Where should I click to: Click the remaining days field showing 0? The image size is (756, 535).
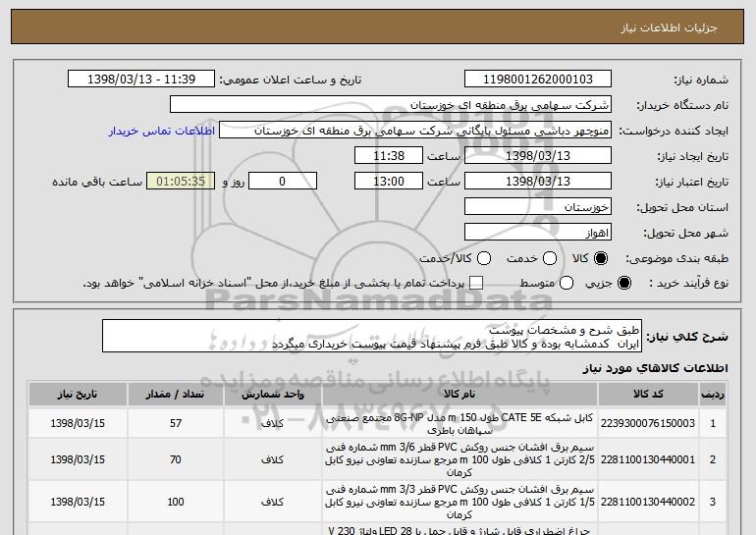coord(283,182)
